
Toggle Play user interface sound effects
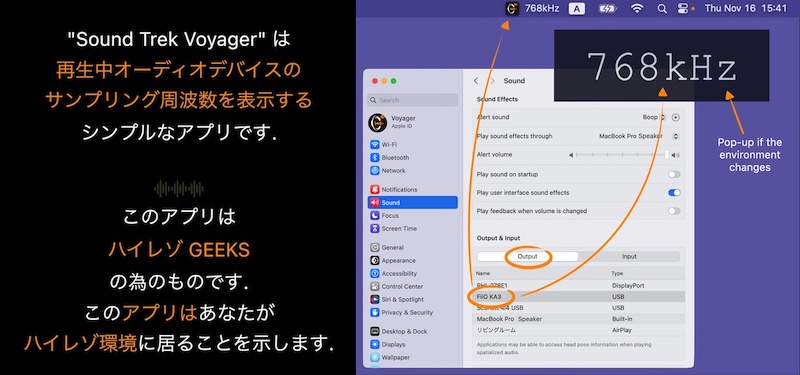674,193
